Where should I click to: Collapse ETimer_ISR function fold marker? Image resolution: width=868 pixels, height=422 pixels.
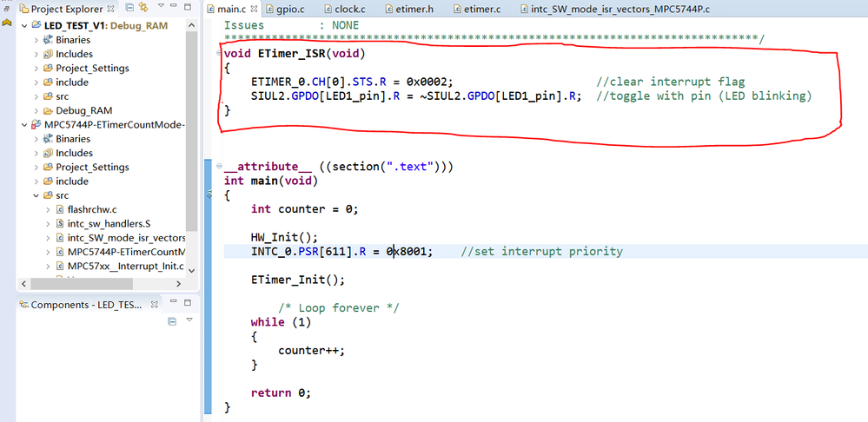coord(220,54)
